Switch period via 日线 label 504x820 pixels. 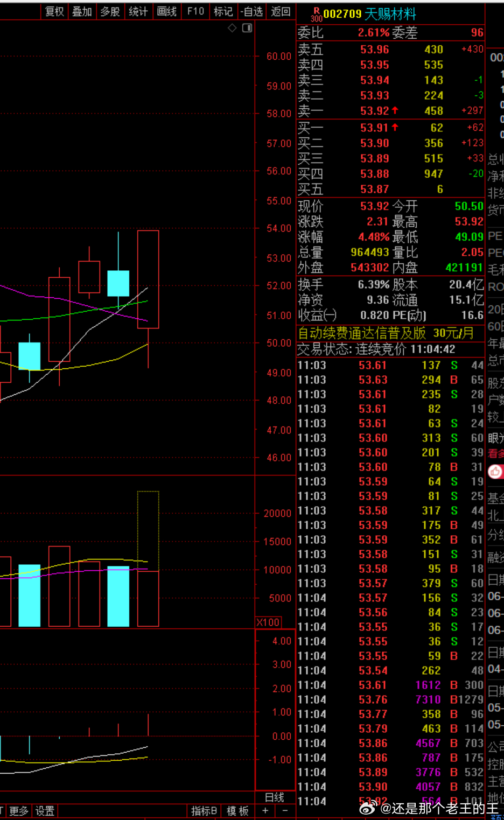pos(275,797)
